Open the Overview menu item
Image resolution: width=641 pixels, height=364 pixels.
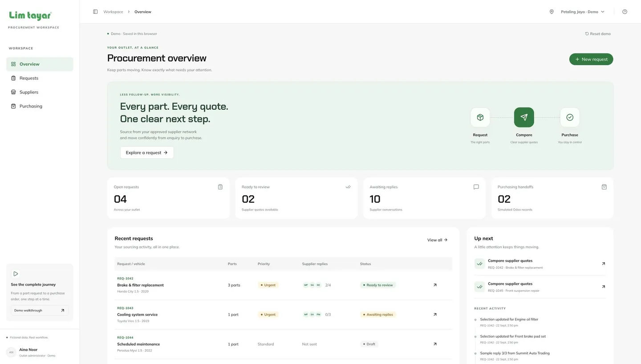click(40, 64)
